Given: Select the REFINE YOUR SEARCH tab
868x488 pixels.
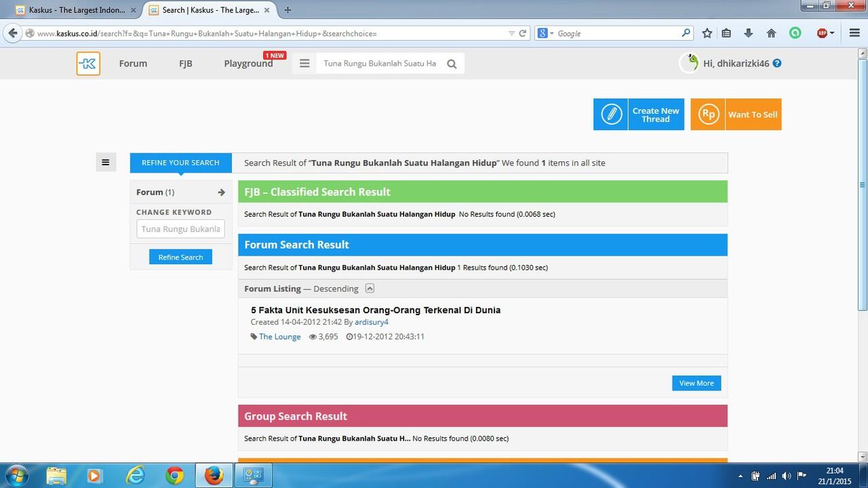Looking at the screenshot, I should pyautogui.click(x=180, y=163).
